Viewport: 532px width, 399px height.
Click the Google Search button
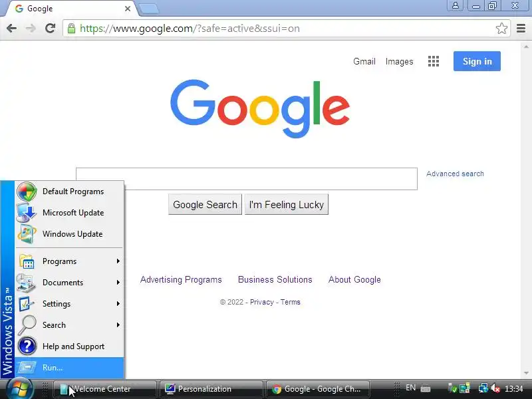coord(205,205)
